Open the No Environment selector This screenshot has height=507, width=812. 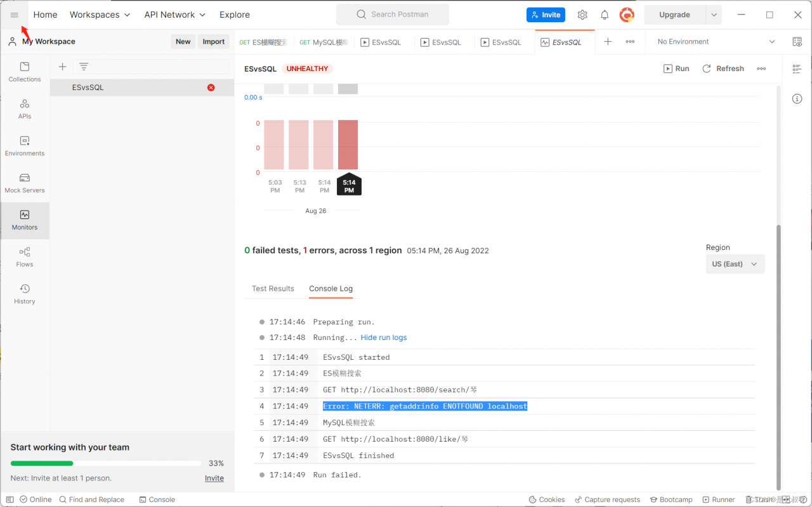click(716, 42)
